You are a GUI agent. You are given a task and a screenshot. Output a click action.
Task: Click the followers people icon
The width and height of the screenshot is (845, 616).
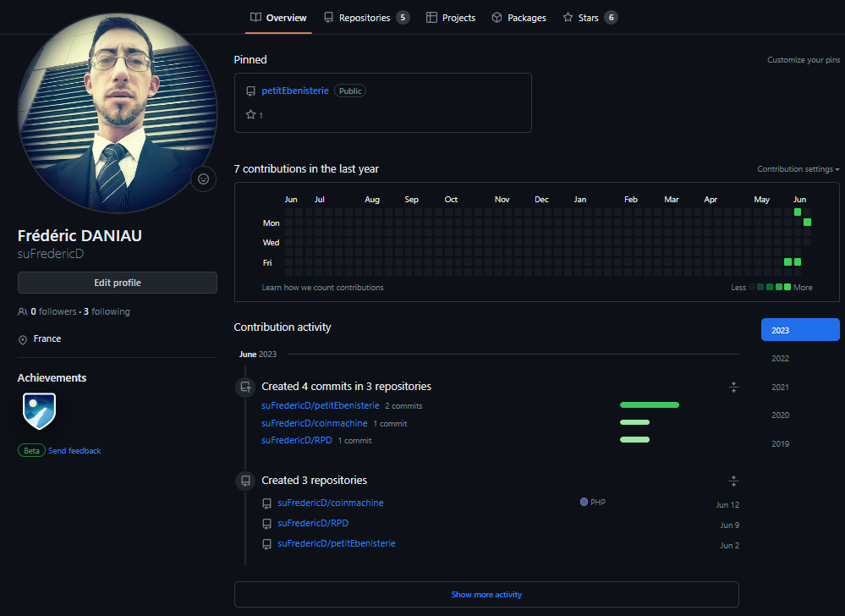[x=23, y=311]
